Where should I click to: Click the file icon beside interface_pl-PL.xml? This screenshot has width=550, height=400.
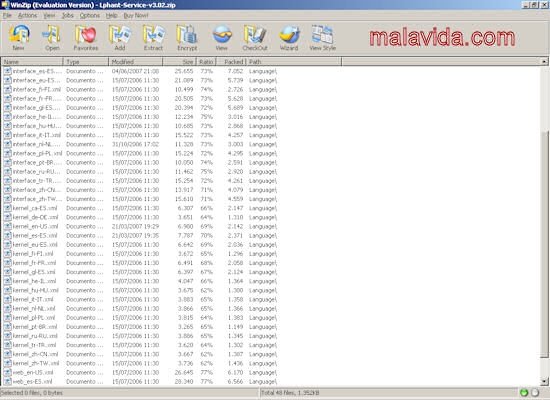pos(7,153)
